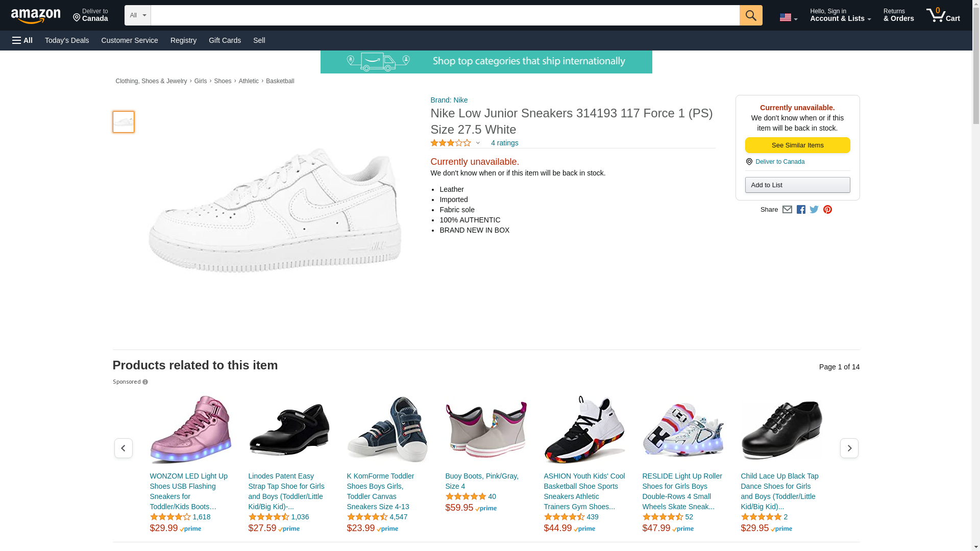Expand the star rating breakdown popover
The height and width of the screenshot is (551, 980).
pos(478,143)
